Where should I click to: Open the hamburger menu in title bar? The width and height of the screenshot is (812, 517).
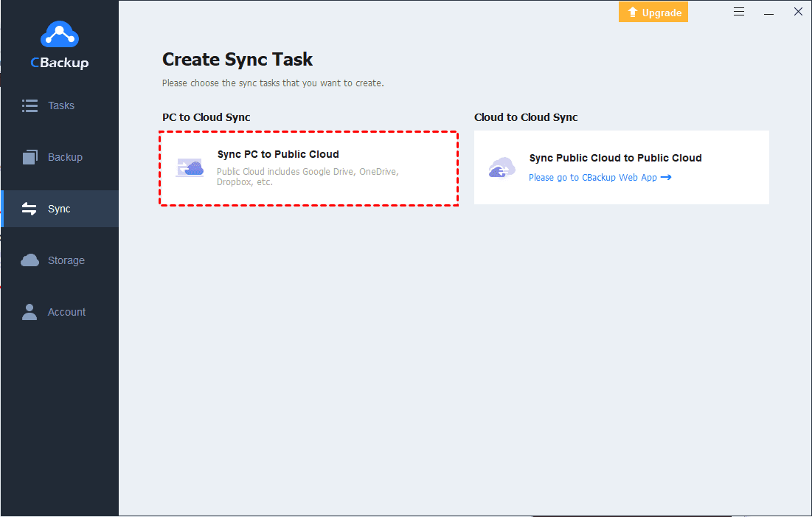click(x=740, y=12)
